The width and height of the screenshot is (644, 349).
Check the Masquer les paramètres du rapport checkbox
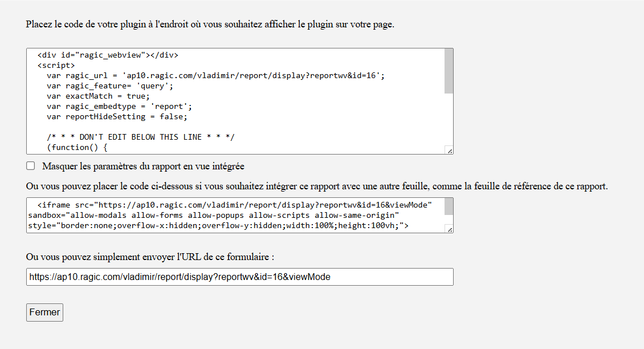(x=31, y=166)
